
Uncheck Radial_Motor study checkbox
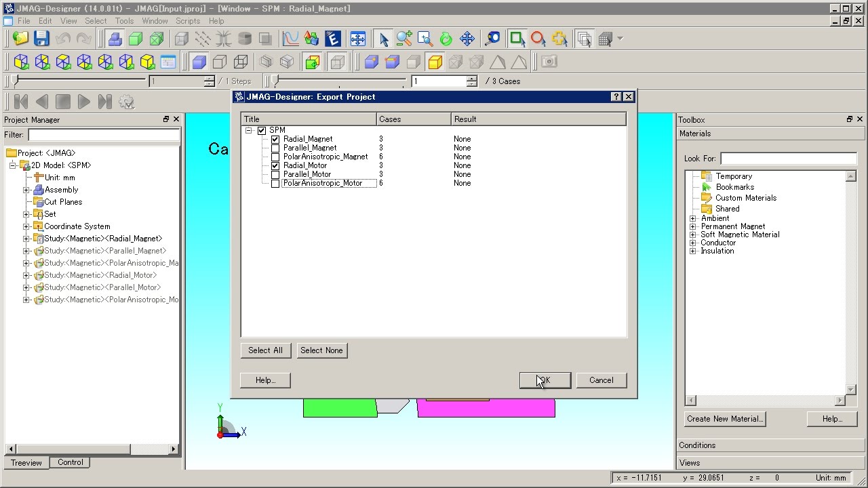275,165
